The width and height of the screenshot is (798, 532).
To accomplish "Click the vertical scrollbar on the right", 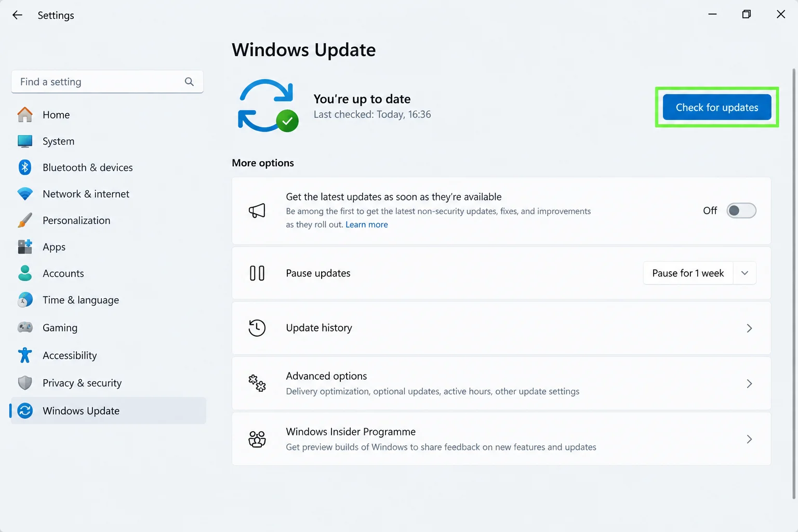I will pos(794,283).
